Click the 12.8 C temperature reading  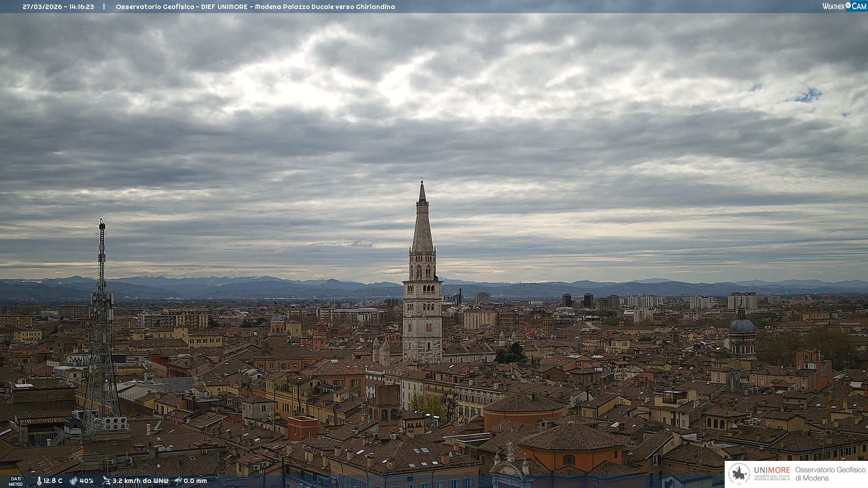point(53,481)
